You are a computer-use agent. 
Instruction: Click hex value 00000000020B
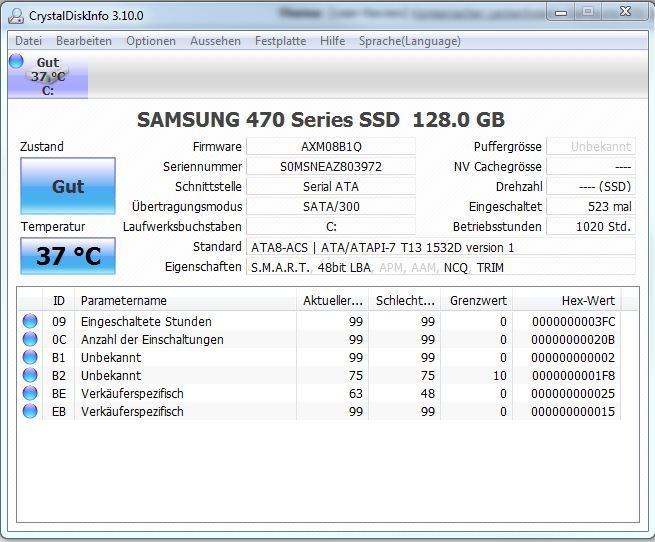coord(573,339)
